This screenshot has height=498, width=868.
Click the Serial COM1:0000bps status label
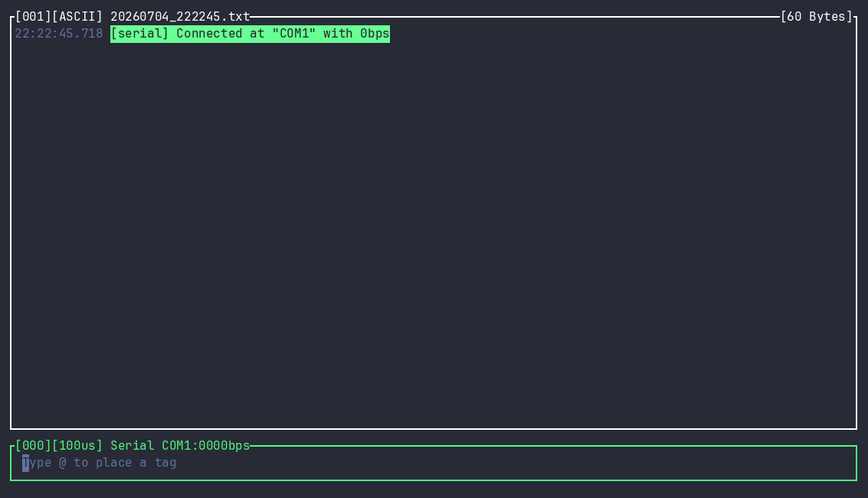coord(180,445)
